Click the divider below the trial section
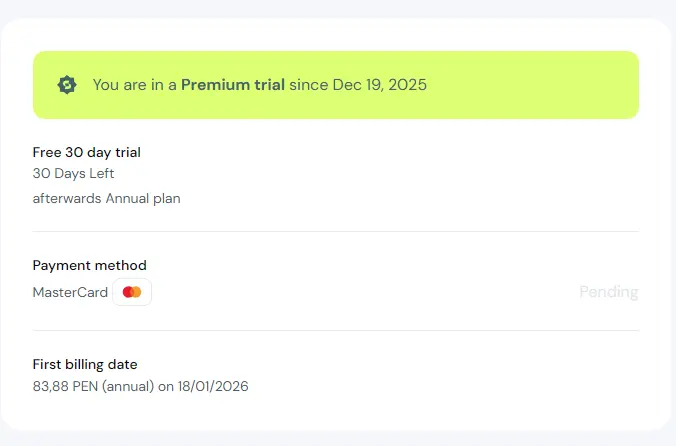Screen dimensions: 676x446 click(x=336, y=231)
